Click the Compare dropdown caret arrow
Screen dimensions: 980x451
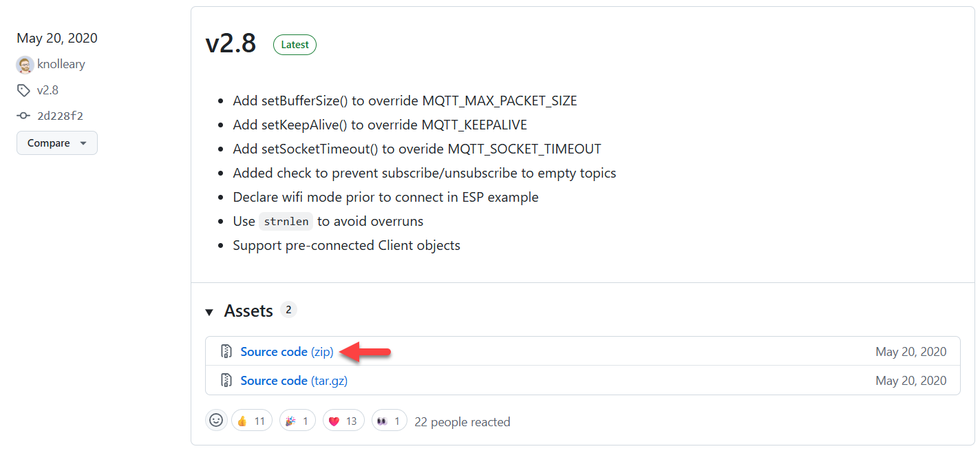[83, 143]
